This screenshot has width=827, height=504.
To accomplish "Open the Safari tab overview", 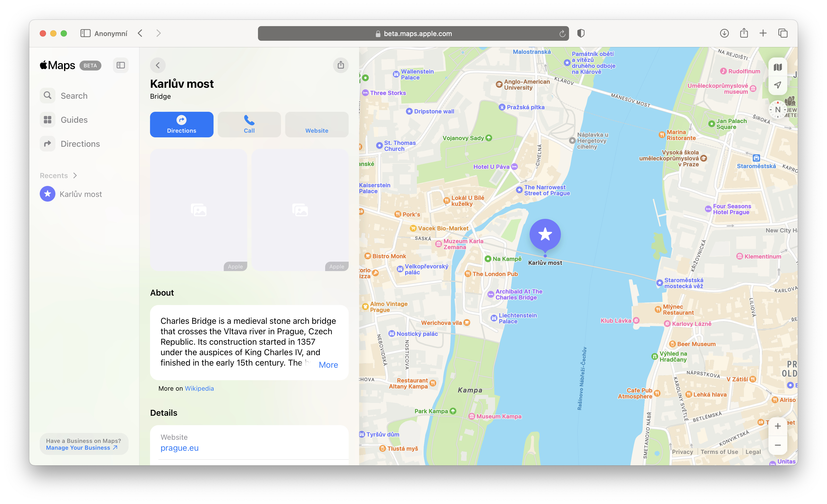I will tap(783, 33).
